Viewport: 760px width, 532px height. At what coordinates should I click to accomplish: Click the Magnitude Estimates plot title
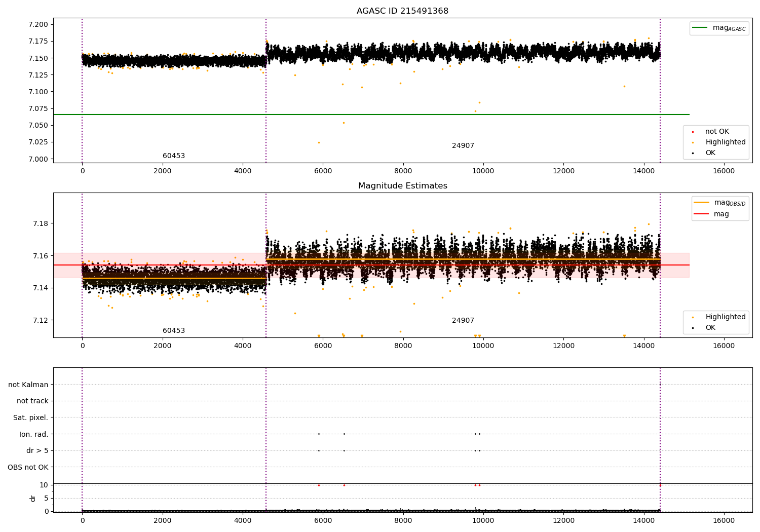[402, 186]
